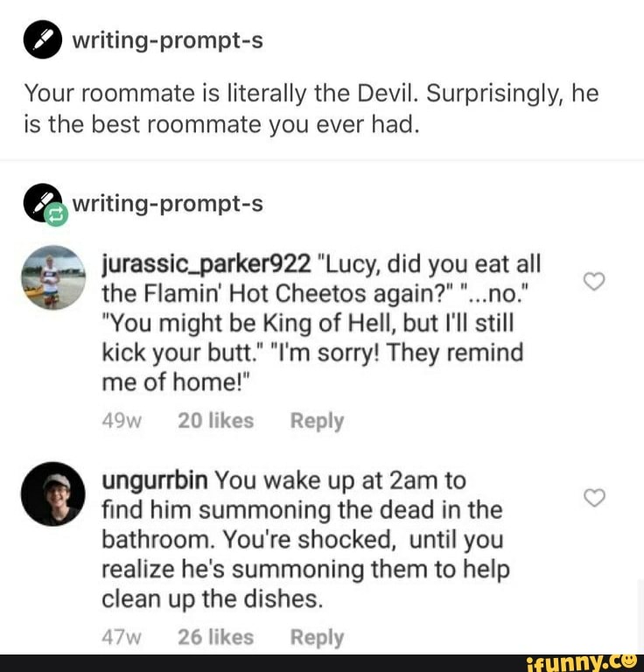Reply to ungurrbin's comment

click(x=317, y=638)
